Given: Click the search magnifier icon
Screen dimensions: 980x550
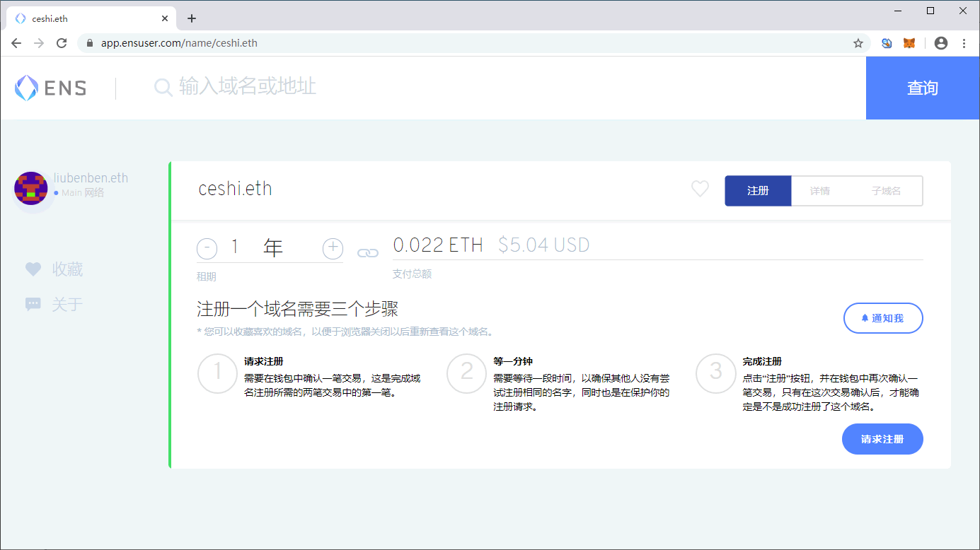Looking at the screenshot, I should [x=163, y=88].
